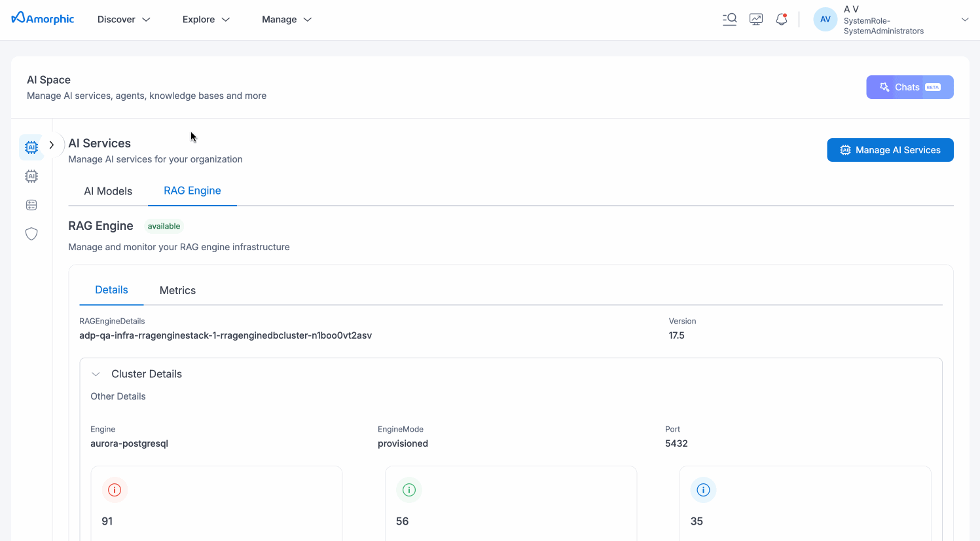Image resolution: width=980 pixels, height=541 pixels.
Task: Open the notifications bell
Action: [x=781, y=20]
